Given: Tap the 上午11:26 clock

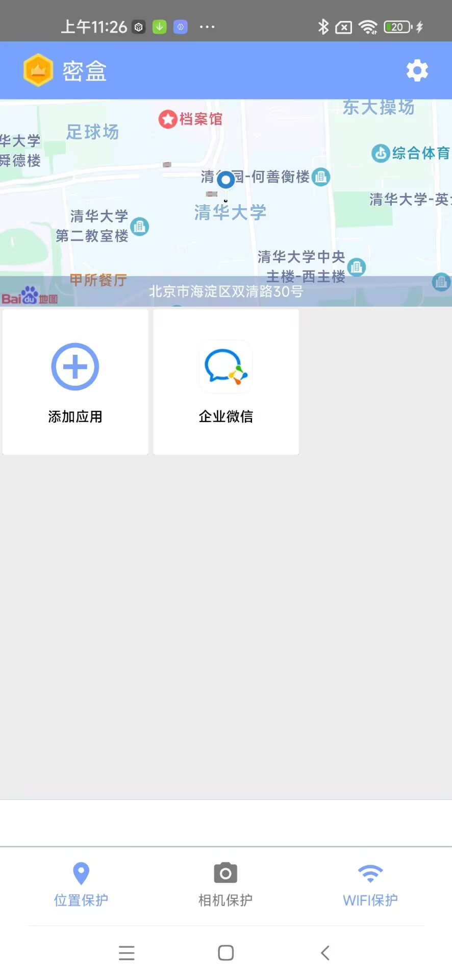Looking at the screenshot, I should 94,27.
